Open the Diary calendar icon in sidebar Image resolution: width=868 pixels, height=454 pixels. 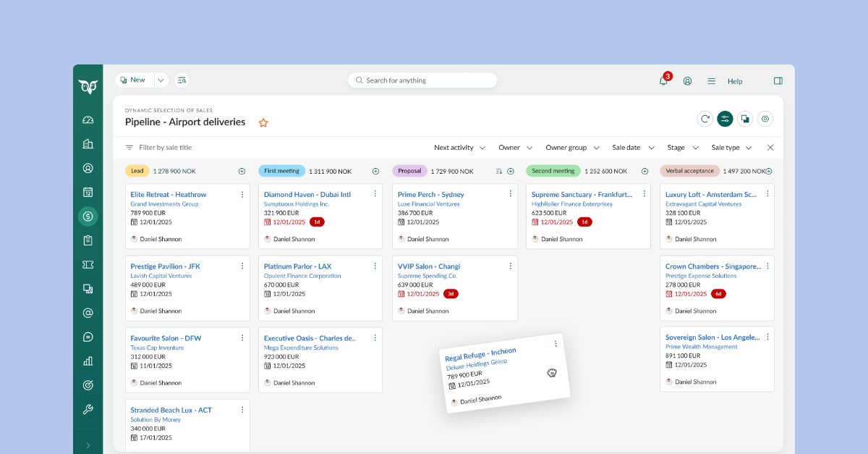tap(88, 192)
